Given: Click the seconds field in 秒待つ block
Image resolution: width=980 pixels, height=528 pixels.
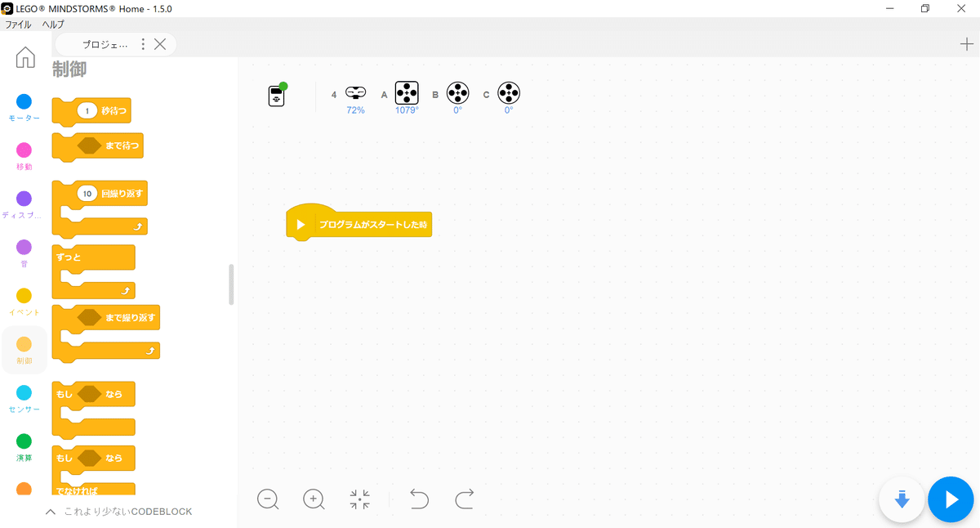Looking at the screenshot, I should coord(87,110).
